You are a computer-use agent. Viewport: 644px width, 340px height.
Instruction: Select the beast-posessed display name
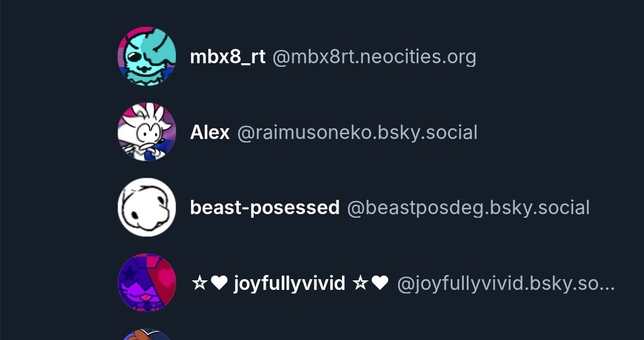click(x=264, y=208)
